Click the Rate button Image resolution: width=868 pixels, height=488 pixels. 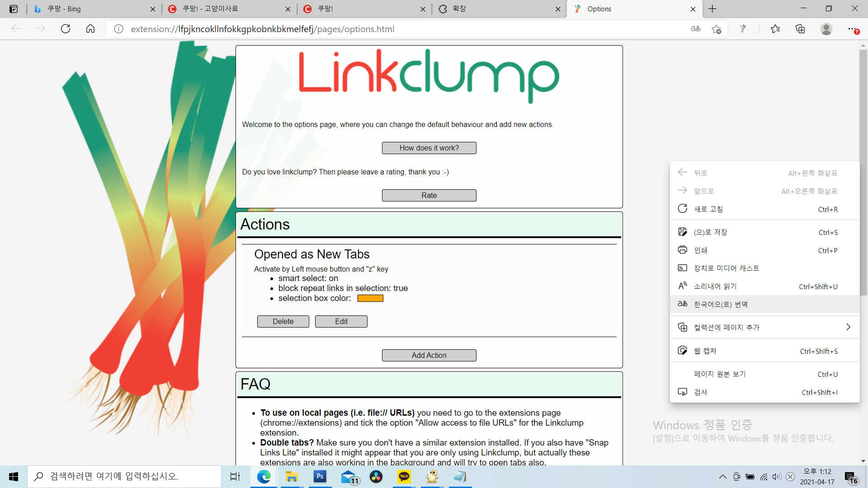429,195
